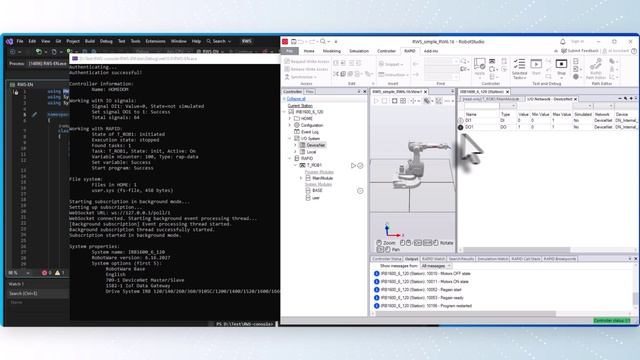Switch to the Simulation ribbon tab
Screen dimensions: 640x360
pyautogui.click(x=359, y=51)
